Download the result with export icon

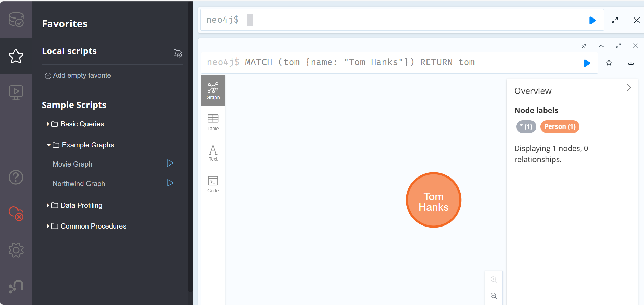[x=631, y=63]
